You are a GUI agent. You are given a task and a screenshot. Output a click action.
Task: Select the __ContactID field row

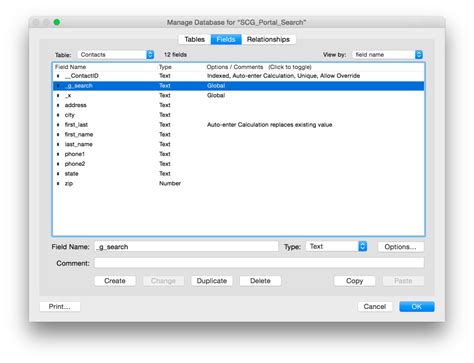pyautogui.click(x=238, y=76)
